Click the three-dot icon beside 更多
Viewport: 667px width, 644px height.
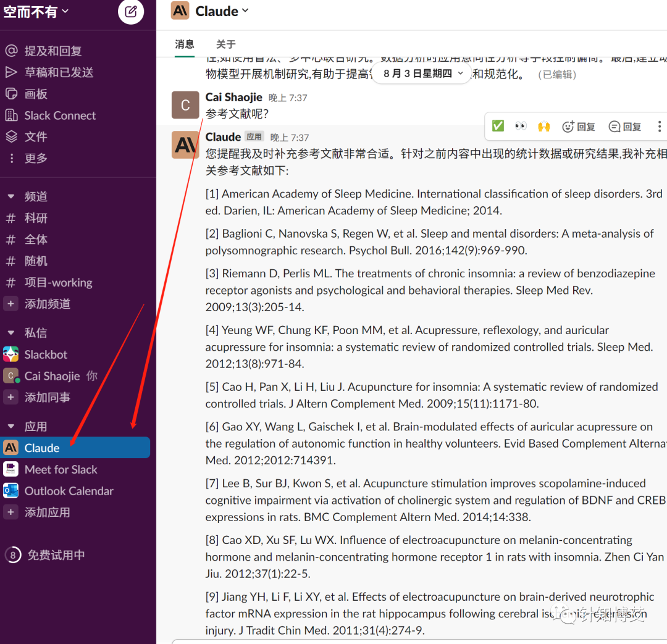pos(12,158)
